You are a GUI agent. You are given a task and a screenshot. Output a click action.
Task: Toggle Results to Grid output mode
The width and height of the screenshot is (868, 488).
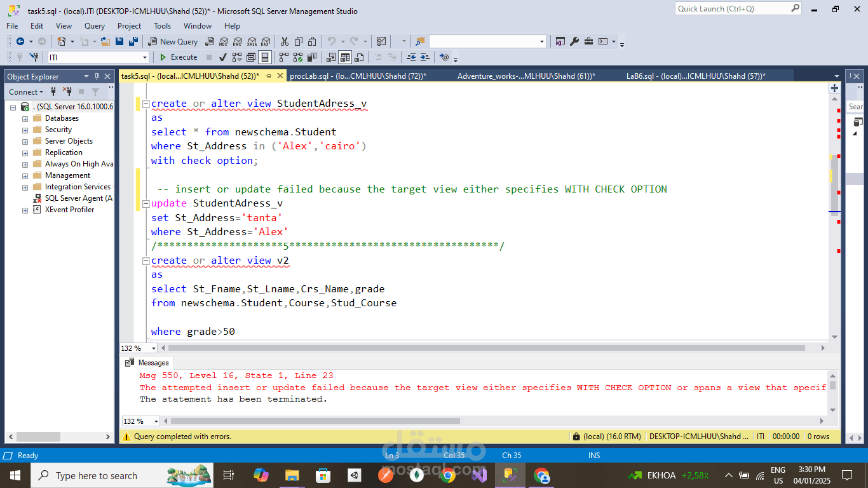pos(344,57)
